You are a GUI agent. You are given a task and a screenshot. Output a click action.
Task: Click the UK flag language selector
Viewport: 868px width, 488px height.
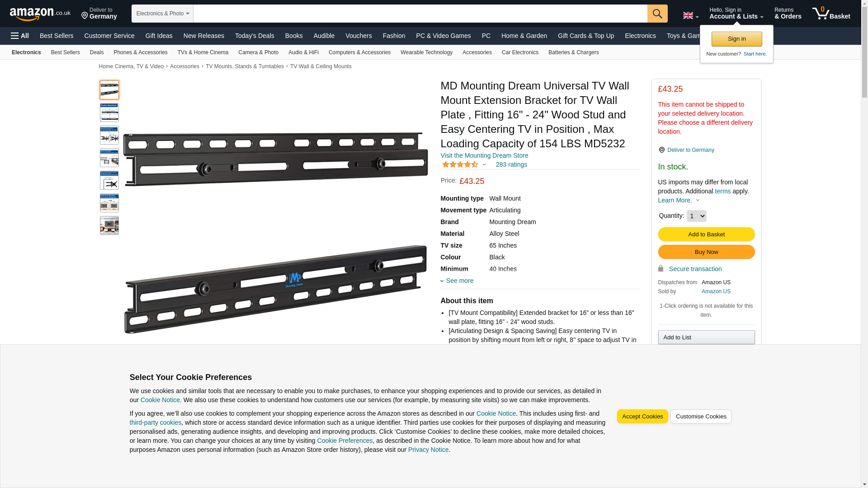coord(690,15)
